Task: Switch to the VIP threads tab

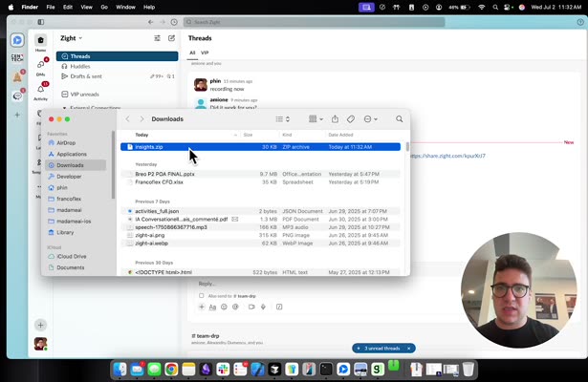Action: (x=205, y=53)
